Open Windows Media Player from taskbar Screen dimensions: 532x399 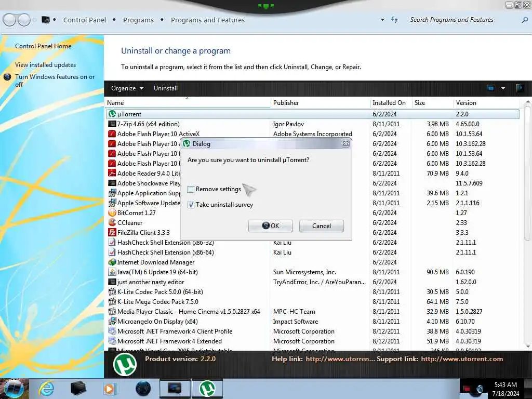[x=109, y=389]
